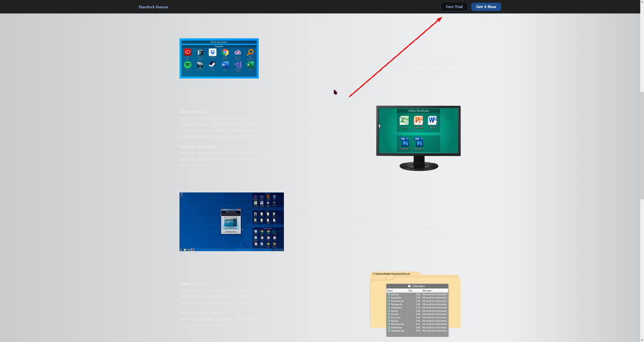The image size is (644, 342).
Task: Click the C:\Users\Public\Stardock\Excel path label
Action: 392,274
